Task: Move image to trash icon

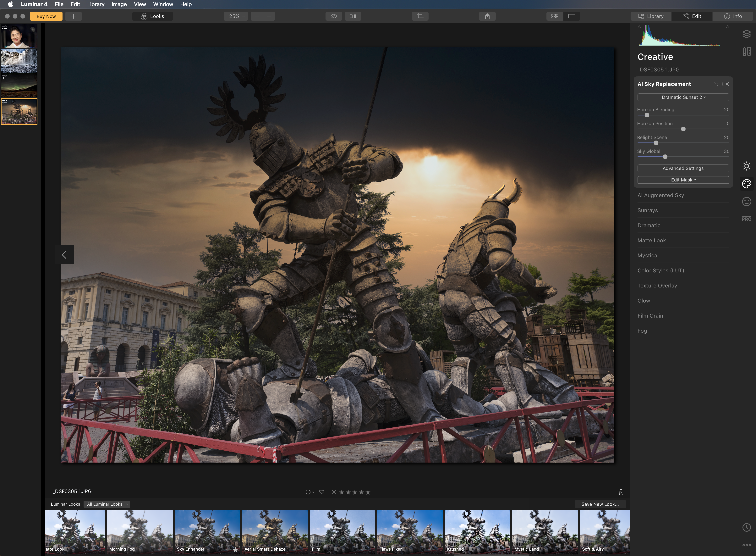Action: (621, 492)
